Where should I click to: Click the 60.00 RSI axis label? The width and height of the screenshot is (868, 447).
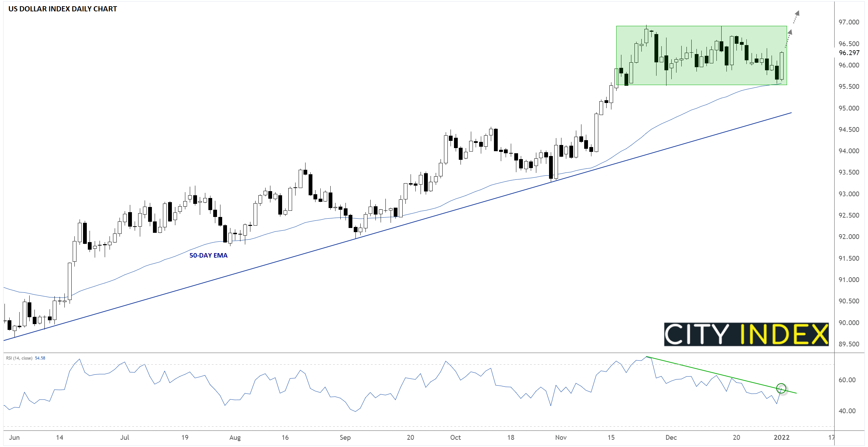click(x=847, y=380)
